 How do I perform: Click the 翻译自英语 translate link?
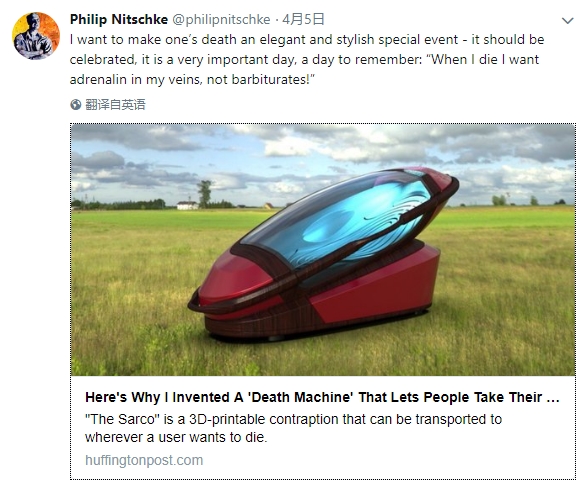pos(115,105)
